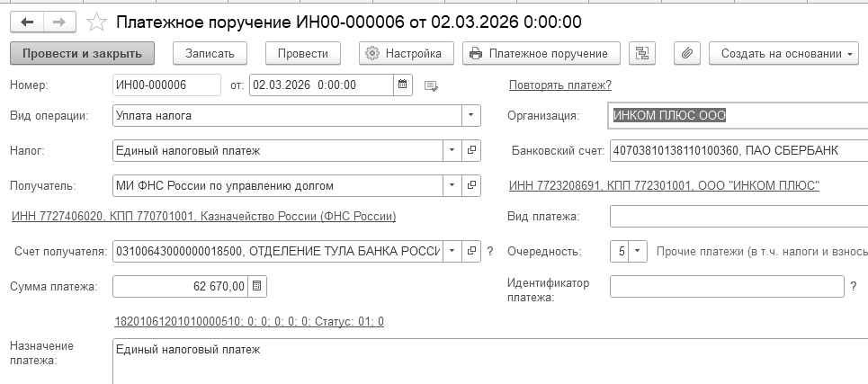Image resolution: width=868 pixels, height=384 pixels.
Task: Click the icon next to the date calendar
Action: click(431, 86)
